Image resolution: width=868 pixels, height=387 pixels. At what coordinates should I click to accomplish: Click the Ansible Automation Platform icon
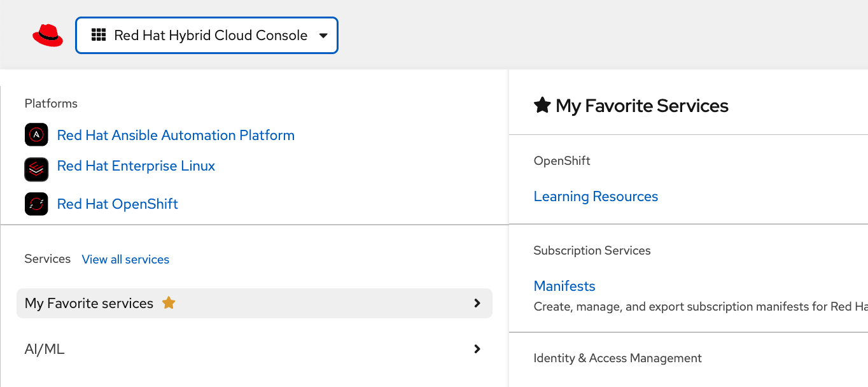coord(36,135)
